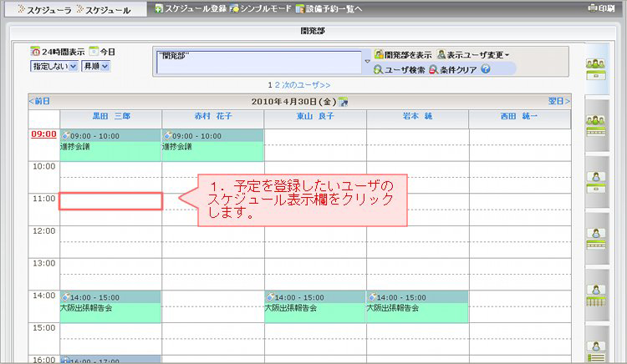Click icon on 岩本's 14:00 event header
627x364 pixels.
372,297
